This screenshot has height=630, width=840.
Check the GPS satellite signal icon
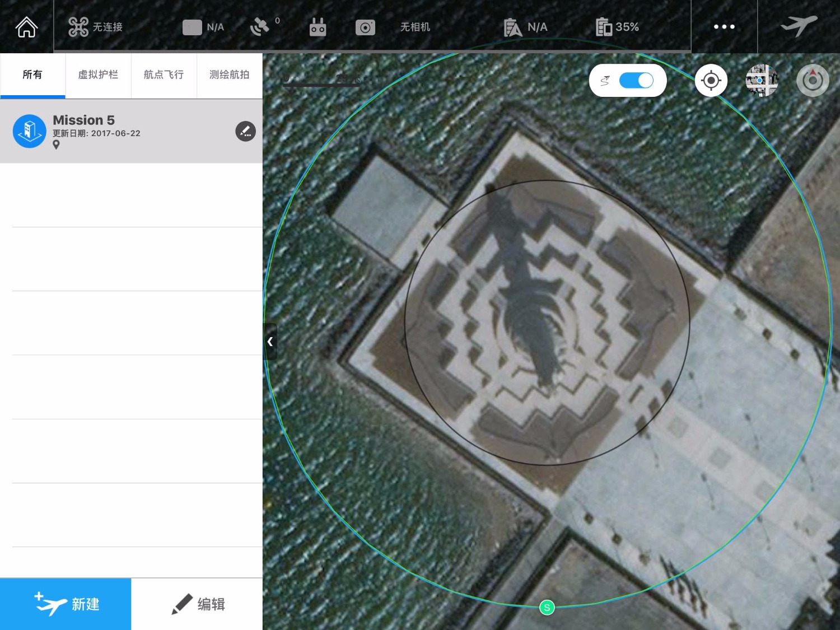coord(260,26)
